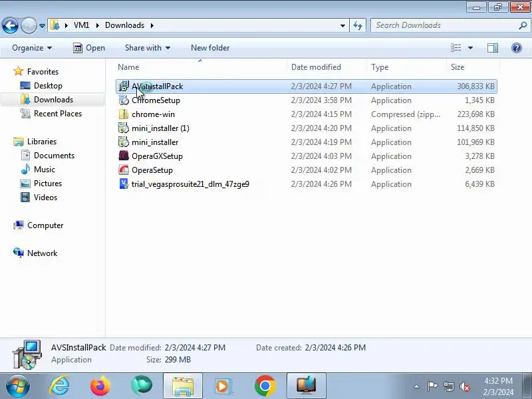Open the Pictures library
This screenshot has width=532, height=399.
pos(47,184)
